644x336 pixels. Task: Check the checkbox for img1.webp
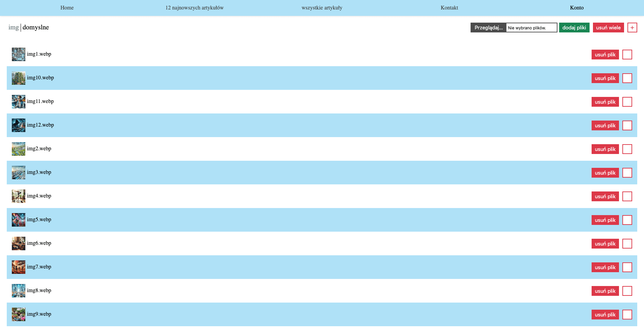point(627,55)
